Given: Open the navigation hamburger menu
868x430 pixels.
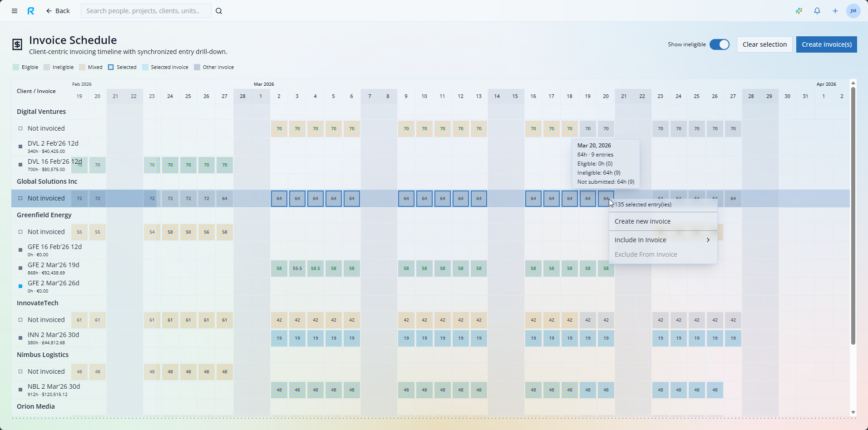Looking at the screenshot, I should [x=14, y=11].
